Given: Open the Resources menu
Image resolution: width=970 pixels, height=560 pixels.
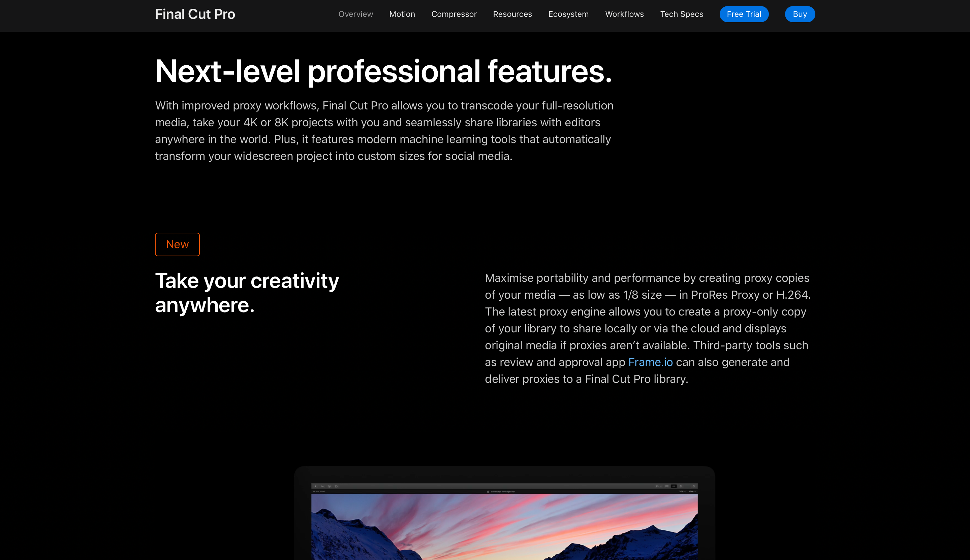Looking at the screenshot, I should click(512, 14).
